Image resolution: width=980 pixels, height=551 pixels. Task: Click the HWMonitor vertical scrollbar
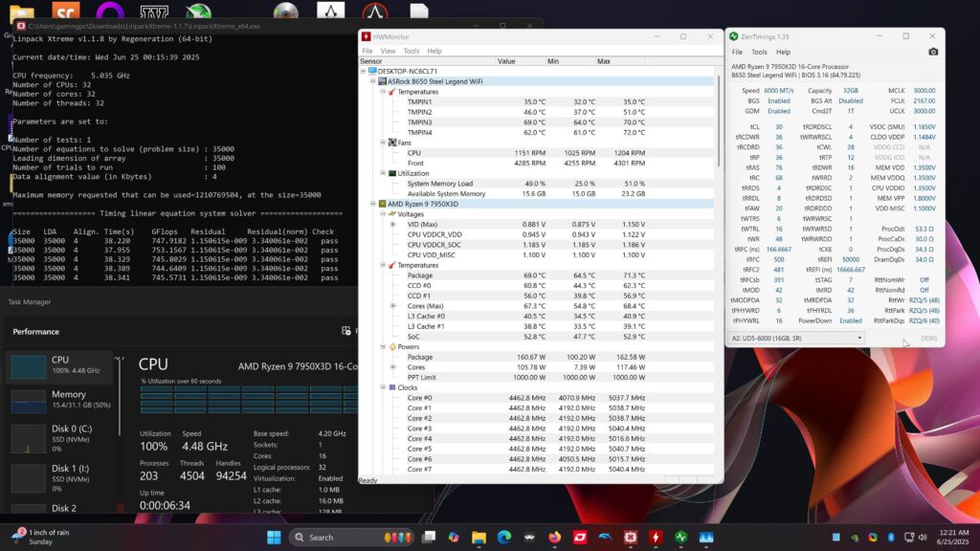719,121
